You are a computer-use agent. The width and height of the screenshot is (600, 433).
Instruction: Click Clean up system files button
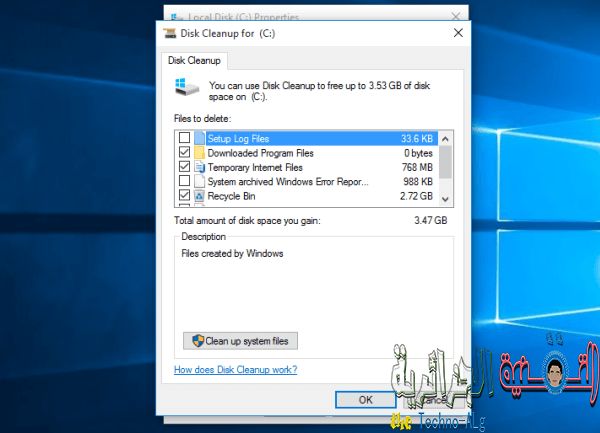pyautogui.click(x=240, y=341)
